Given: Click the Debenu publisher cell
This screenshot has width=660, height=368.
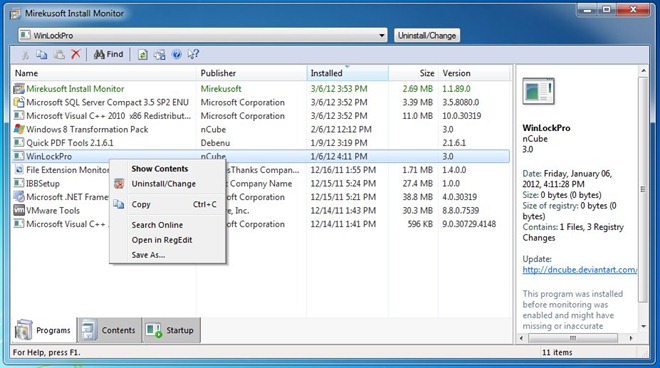Looking at the screenshot, I should pos(216,143).
